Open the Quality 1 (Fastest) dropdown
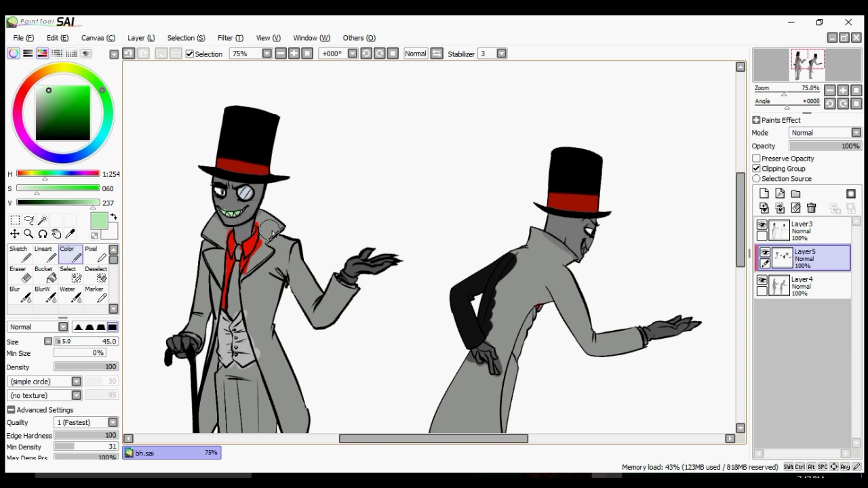The width and height of the screenshot is (868, 488). pyautogui.click(x=86, y=422)
